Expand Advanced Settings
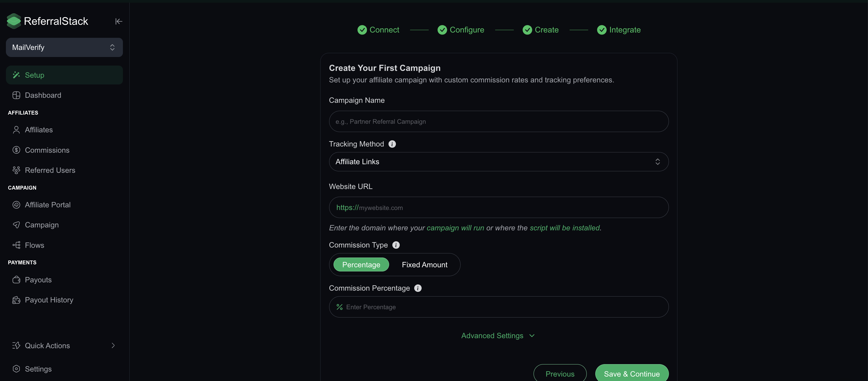The width and height of the screenshot is (868, 381). coord(498,336)
